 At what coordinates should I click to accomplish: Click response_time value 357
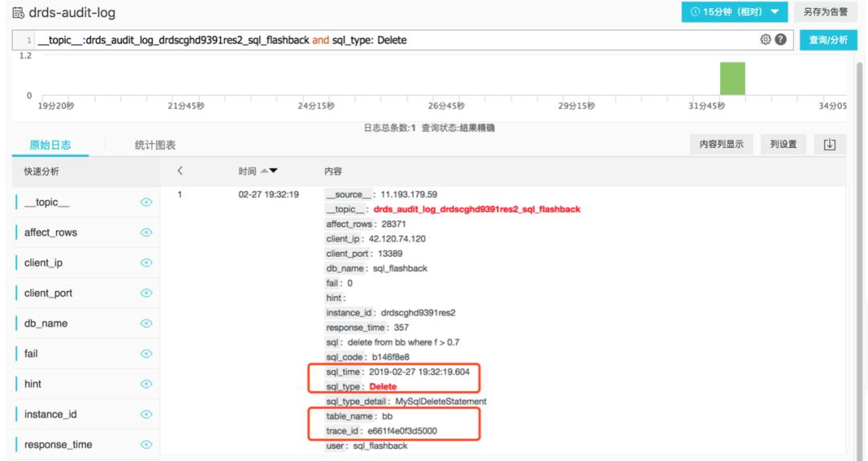coord(401,327)
